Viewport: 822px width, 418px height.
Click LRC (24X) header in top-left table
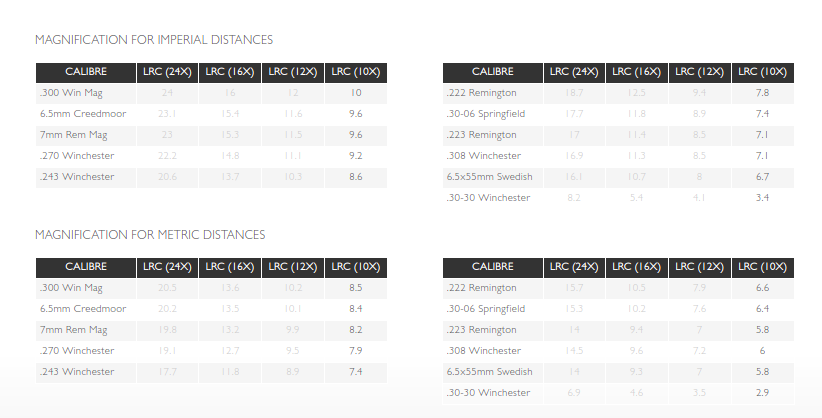[167, 72]
